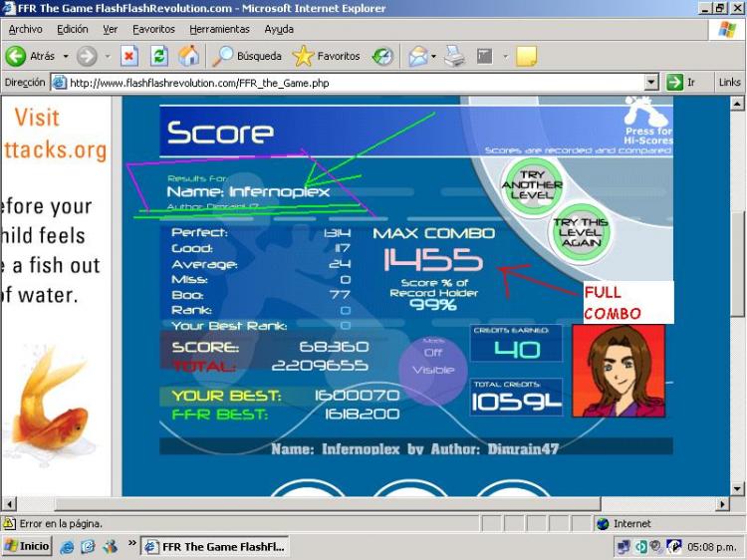Screen dimensions: 747x560
Task: Click the Ir go button
Action: [682, 83]
